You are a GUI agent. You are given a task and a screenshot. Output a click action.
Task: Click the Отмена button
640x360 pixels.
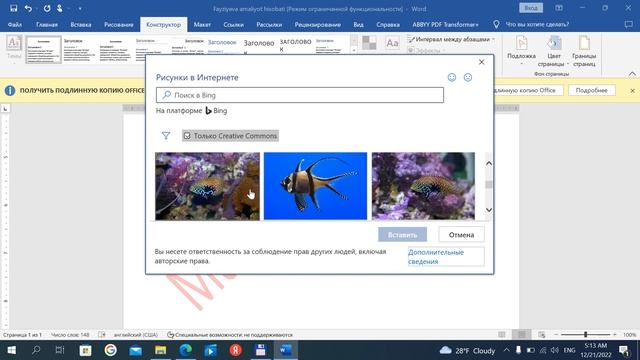click(x=461, y=235)
